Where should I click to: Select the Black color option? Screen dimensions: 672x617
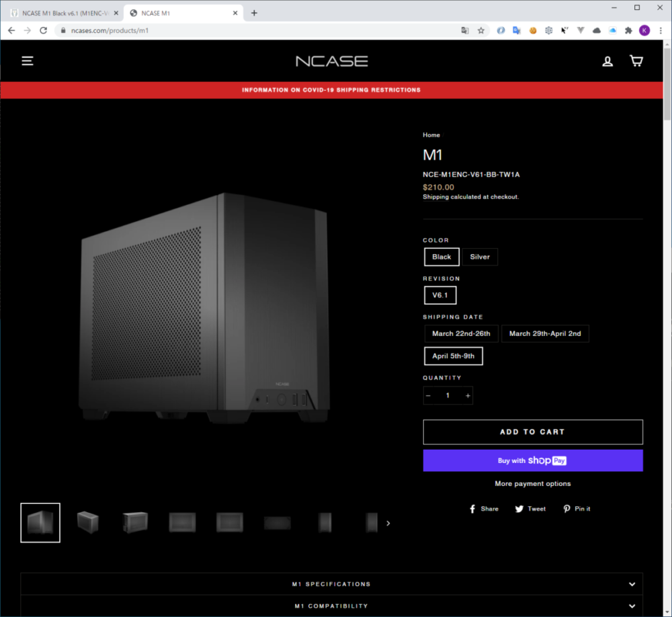pos(442,257)
